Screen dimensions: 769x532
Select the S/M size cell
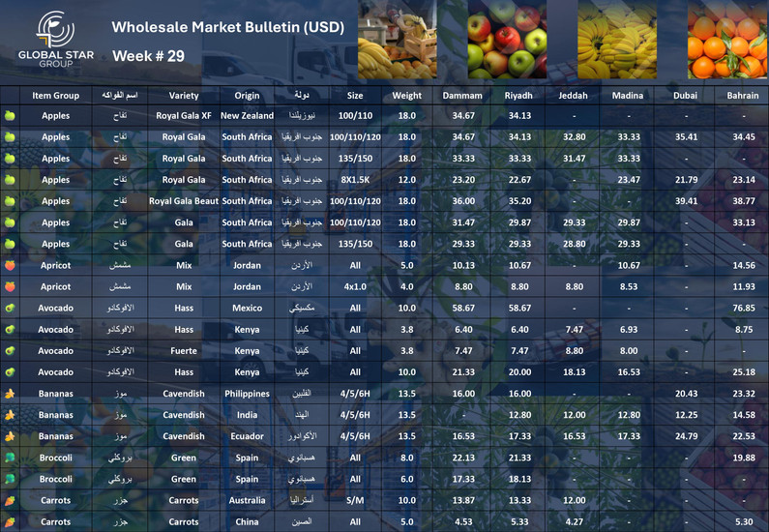(x=355, y=501)
